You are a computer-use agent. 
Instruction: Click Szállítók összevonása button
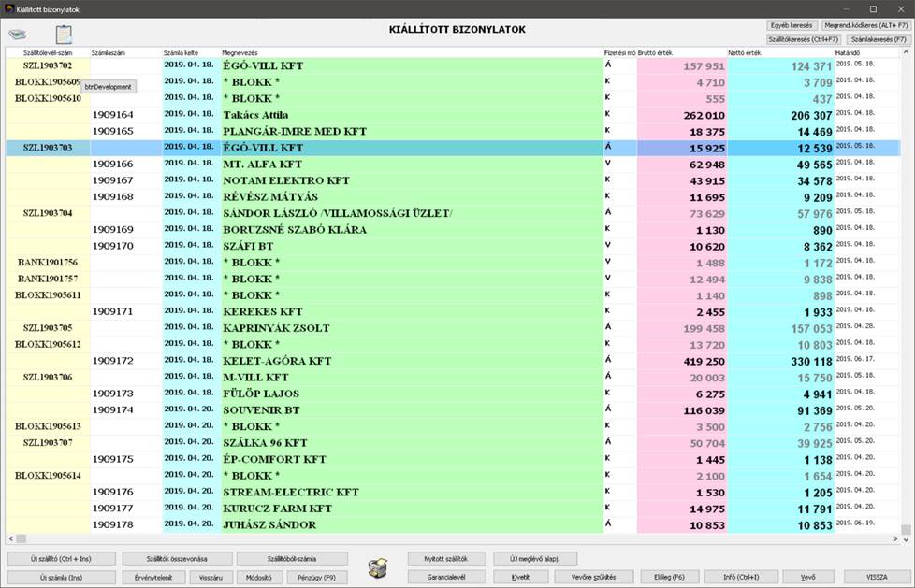[177, 559]
